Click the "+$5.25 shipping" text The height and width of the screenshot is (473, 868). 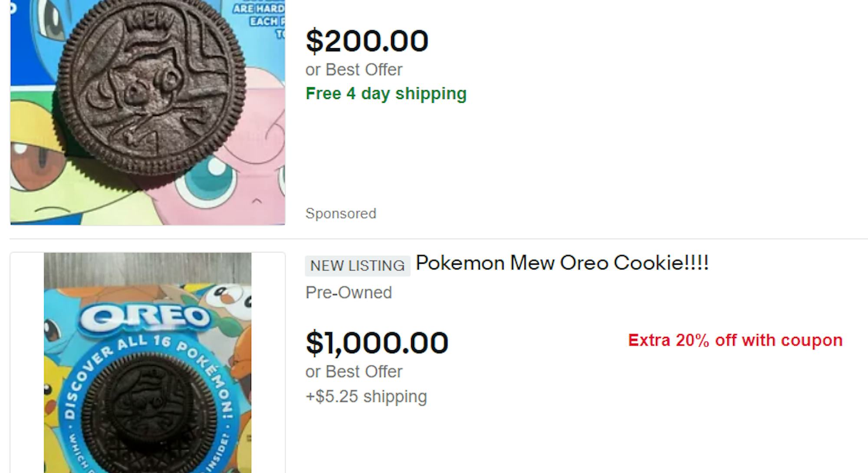pos(366,396)
